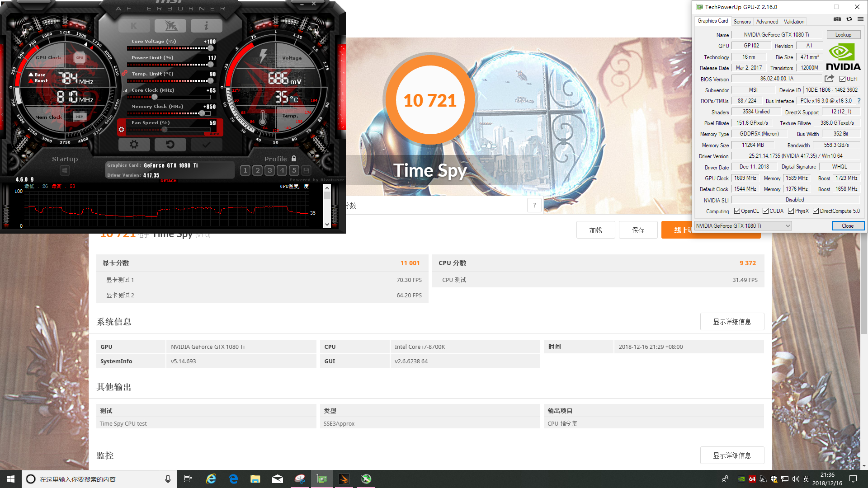Click the BIOS export share icon
The height and width of the screenshot is (488, 868).
(x=829, y=79)
